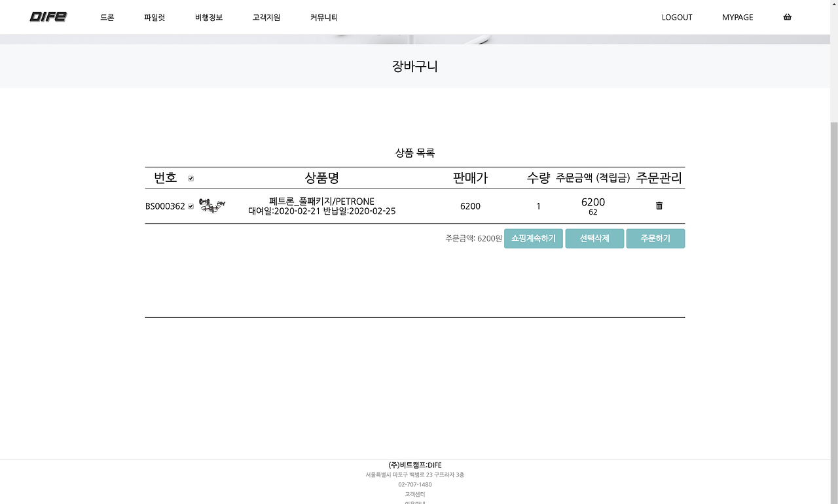Click the 주문관리 column header

pyautogui.click(x=659, y=177)
